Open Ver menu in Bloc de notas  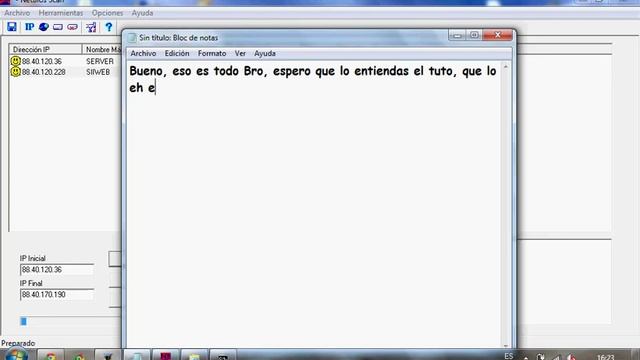coord(240,53)
